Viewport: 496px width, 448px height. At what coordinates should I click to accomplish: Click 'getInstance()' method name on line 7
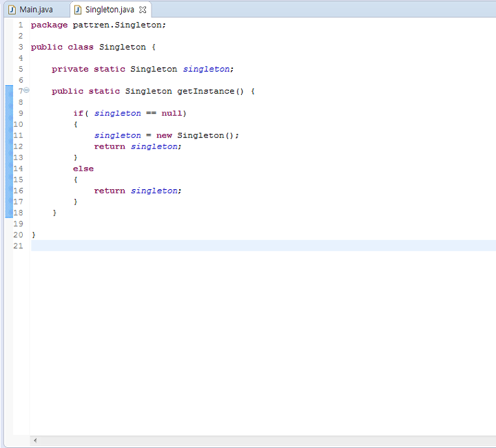[x=210, y=92]
